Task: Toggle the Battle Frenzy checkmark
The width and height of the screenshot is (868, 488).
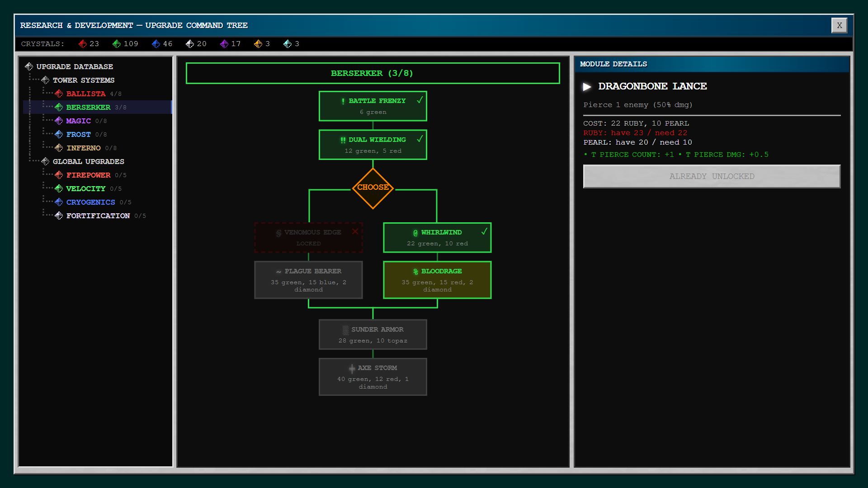Action: pyautogui.click(x=420, y=100)
